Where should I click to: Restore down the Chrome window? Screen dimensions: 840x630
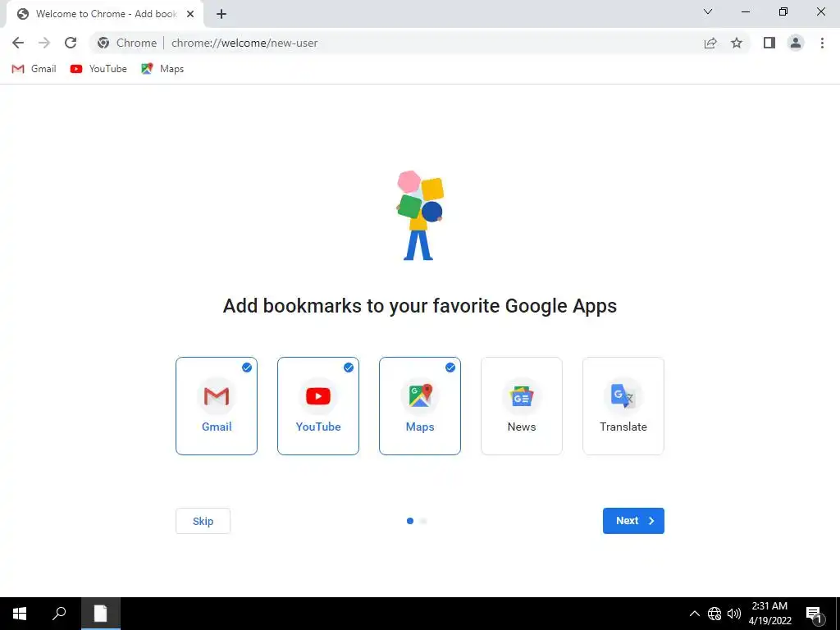783,11
